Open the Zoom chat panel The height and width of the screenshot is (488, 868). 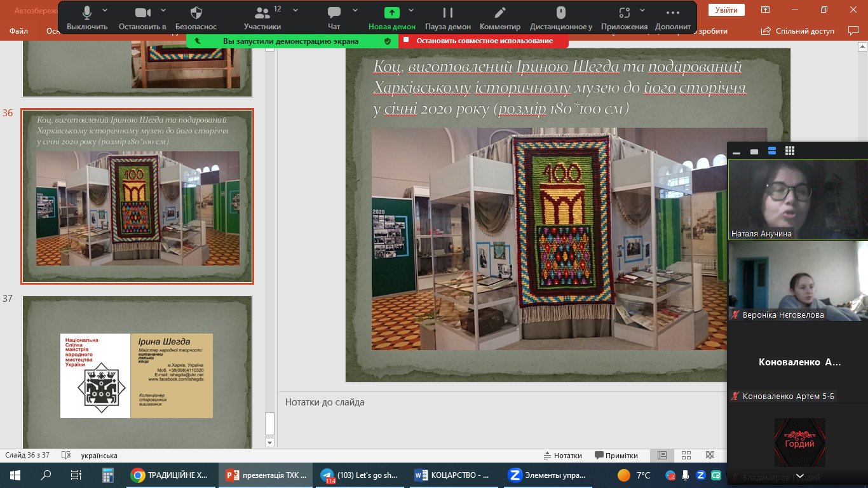(334, 18)
